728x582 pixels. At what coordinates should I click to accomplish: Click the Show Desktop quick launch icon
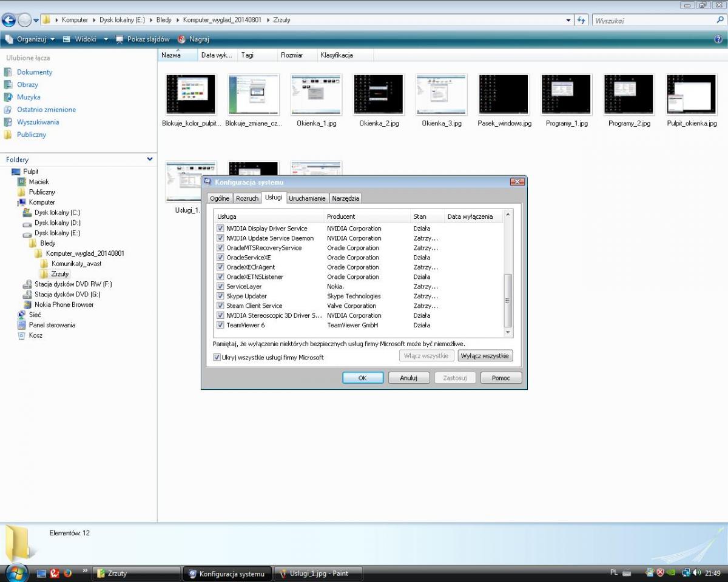tap(42, 573)
